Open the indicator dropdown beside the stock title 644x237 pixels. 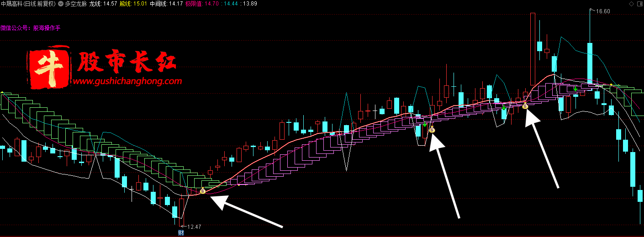point(61,4)
